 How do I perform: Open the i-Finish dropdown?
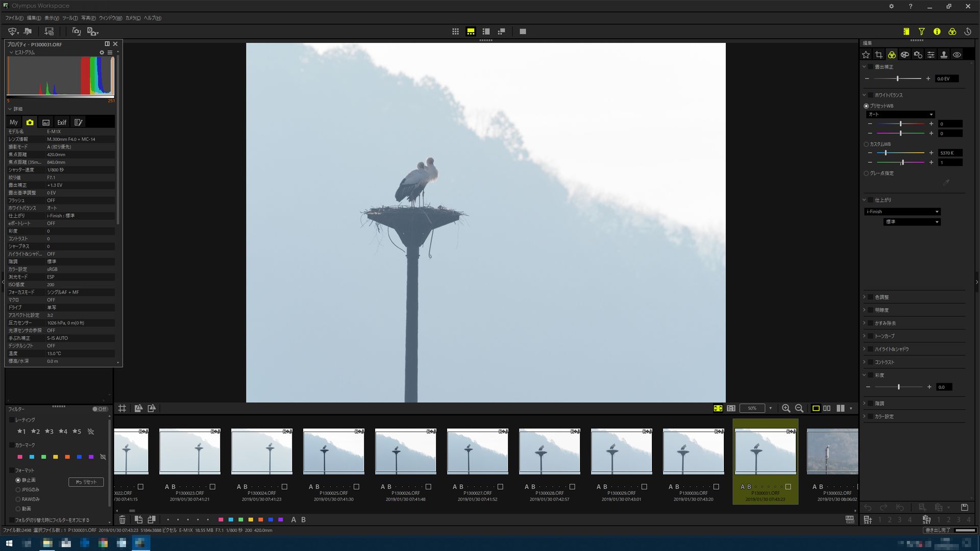[x=903, y=212]
